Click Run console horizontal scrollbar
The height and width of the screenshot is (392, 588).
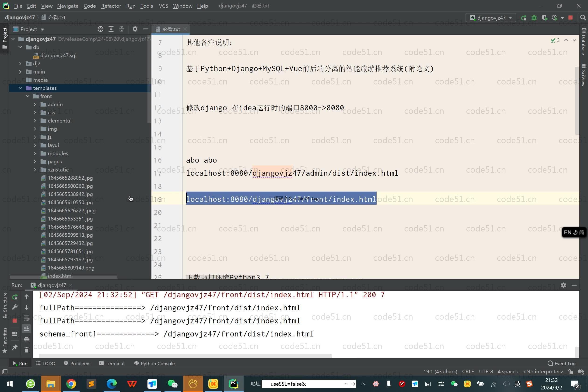(x=185, y=356)
